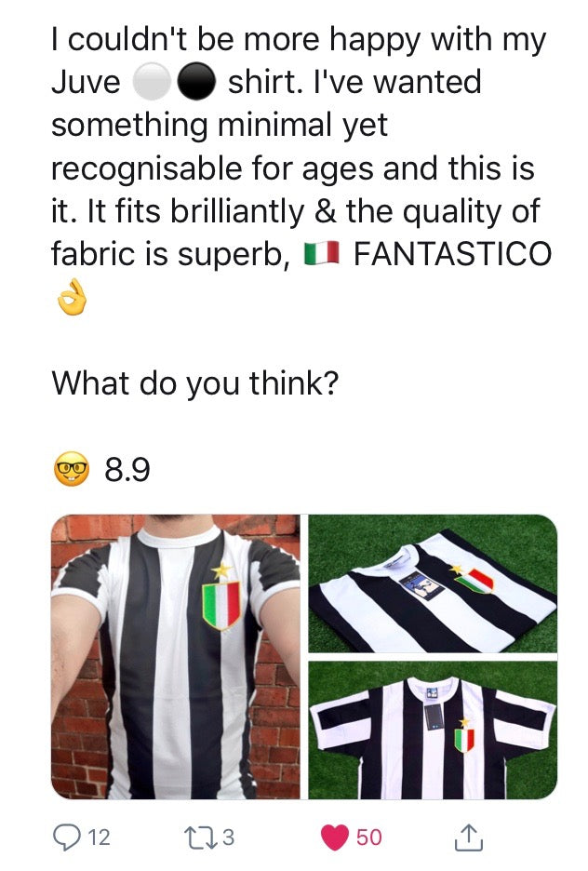Tap the reply count 12
This screenshot has height=871, width=588.
click(100, 837)
